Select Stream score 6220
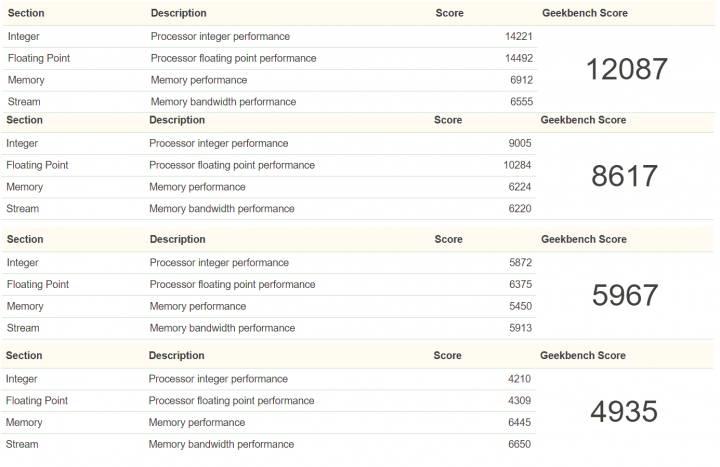 (520, 208)
